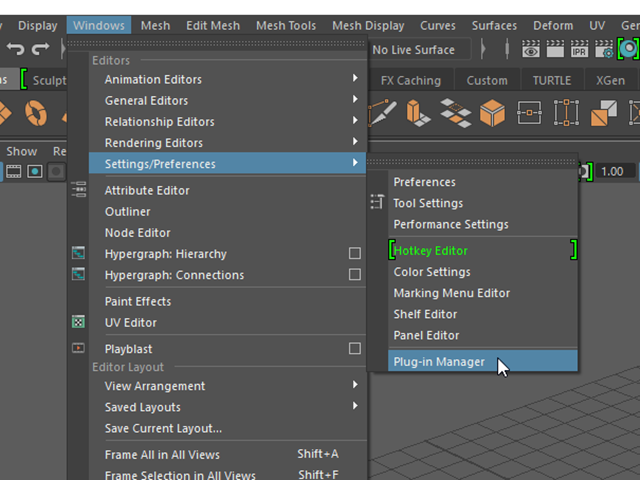Click the Multi-Cut knife tool shelf icon
Viewport: 640px width, 480px height.
click(382, 112)
